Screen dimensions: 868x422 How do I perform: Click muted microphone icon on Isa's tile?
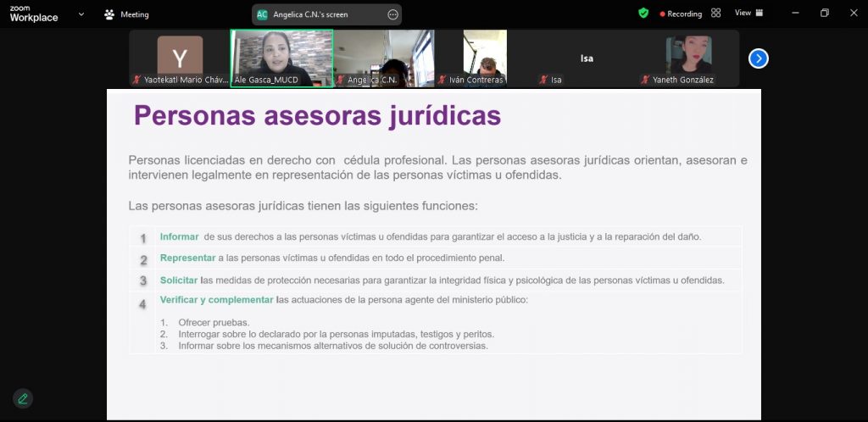coord(543,80)
